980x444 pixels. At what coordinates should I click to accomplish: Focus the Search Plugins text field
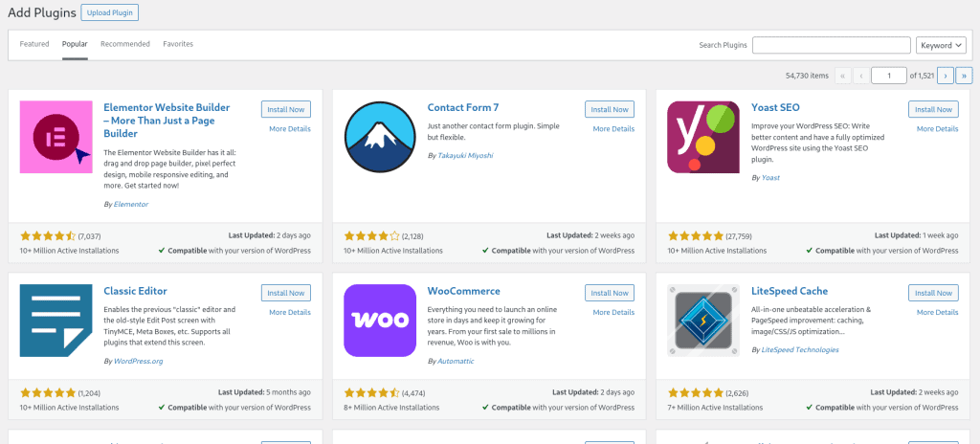pos(831,45)
